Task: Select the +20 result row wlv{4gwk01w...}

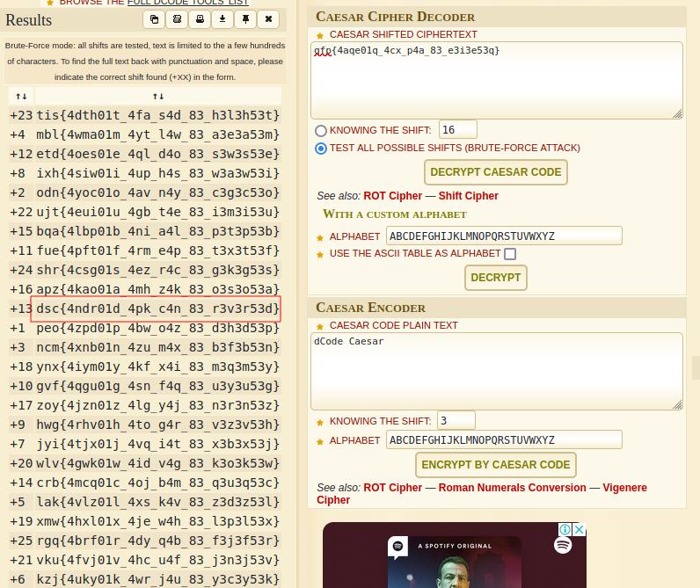Action: click(144, 463)
